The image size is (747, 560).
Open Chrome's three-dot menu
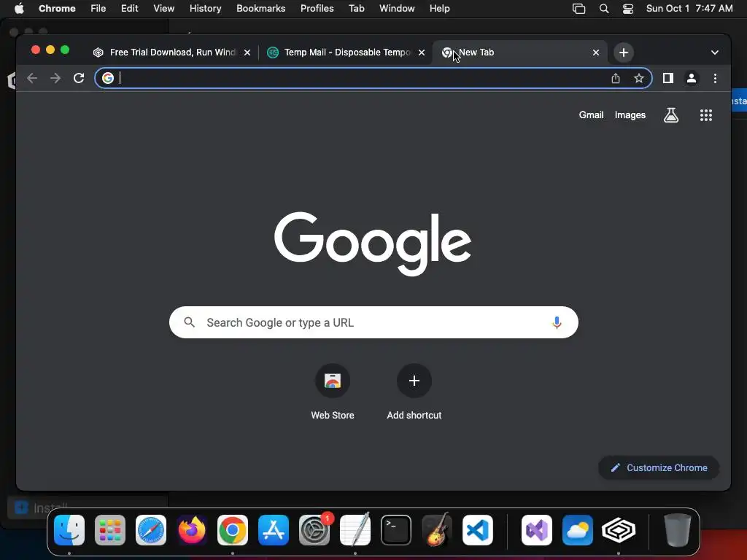[x=715, y=78]
